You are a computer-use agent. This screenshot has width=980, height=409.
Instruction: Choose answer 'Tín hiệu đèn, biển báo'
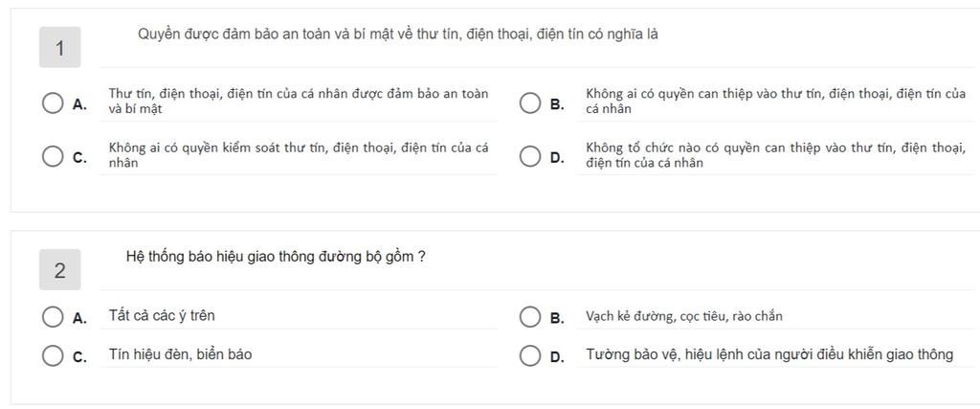(180, 354)
